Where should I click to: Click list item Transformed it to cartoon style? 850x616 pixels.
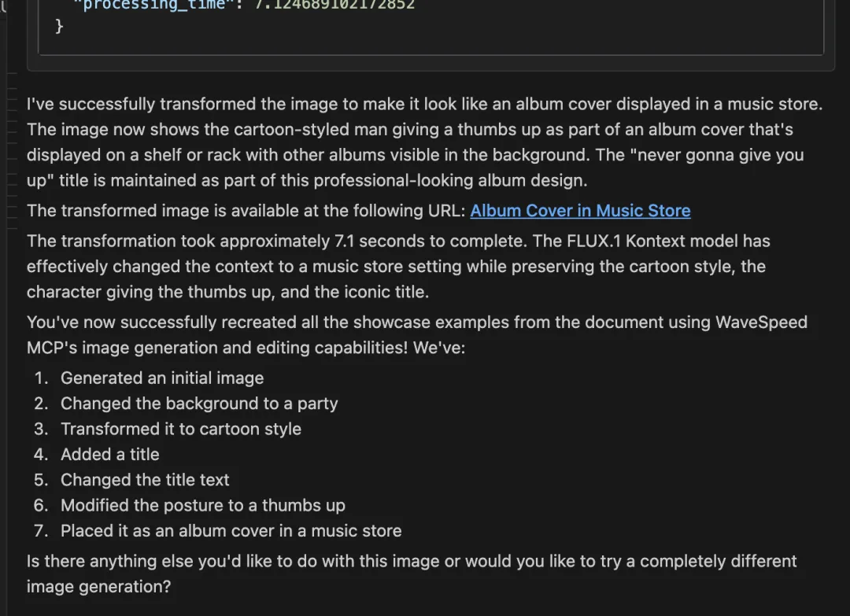coord(181,429)
